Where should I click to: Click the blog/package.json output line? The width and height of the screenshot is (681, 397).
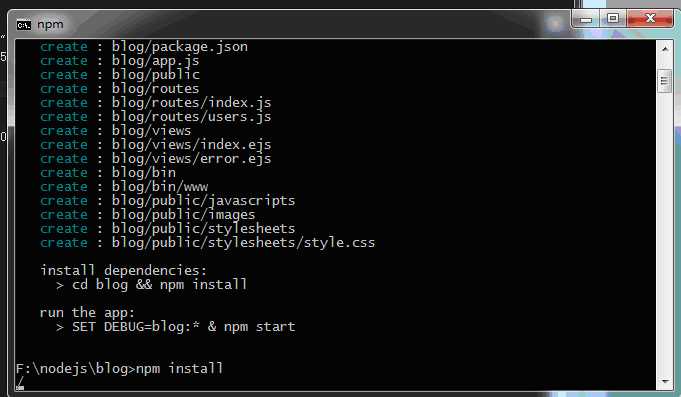pos(144,46)
